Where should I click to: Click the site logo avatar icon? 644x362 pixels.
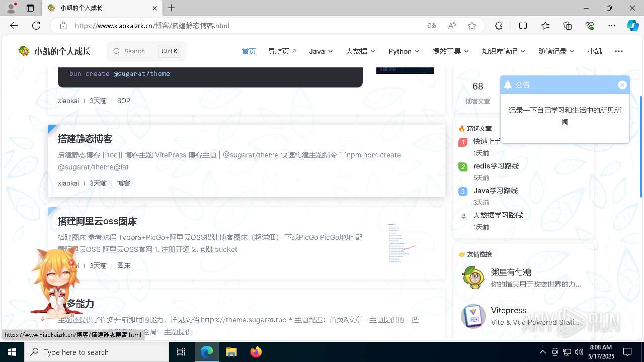pos(24,51)
